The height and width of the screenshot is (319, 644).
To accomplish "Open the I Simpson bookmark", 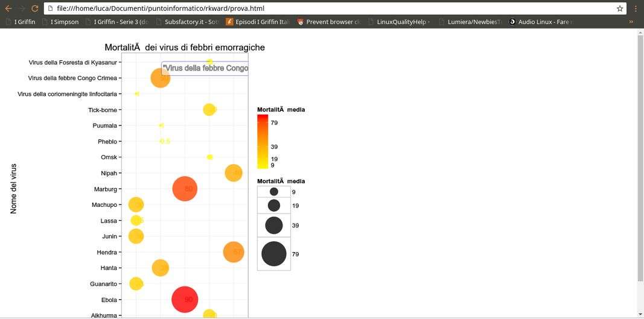I will click(60, 22).
